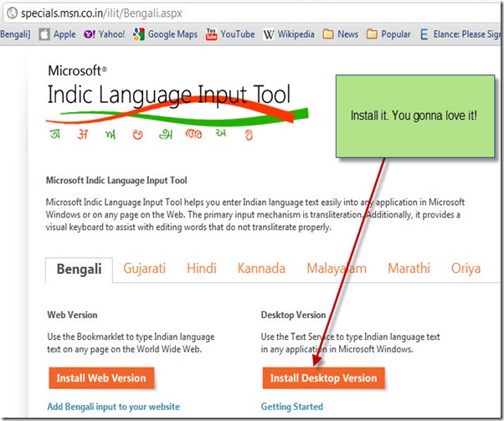
Task: Open the Apple bookmark icon
Action: tap(44, 34)
